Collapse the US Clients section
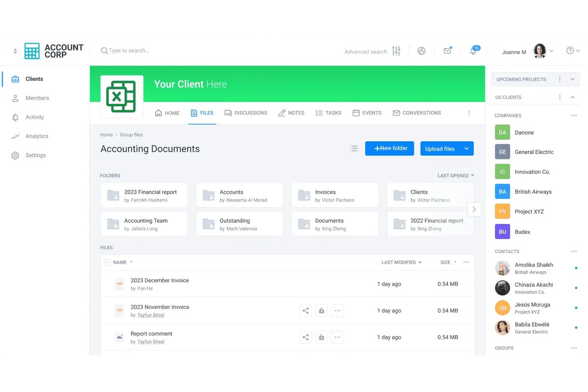Viewport: 588px width, 392px height. pos(573,97)
